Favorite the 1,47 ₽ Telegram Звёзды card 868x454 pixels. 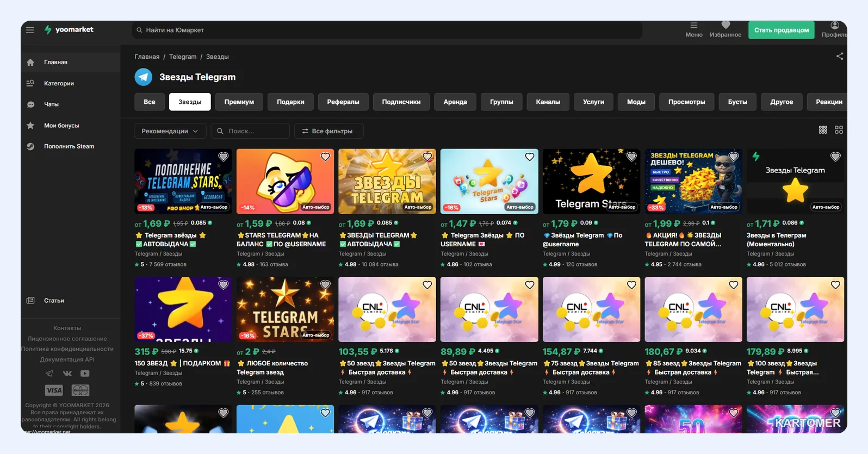point(529,157)
